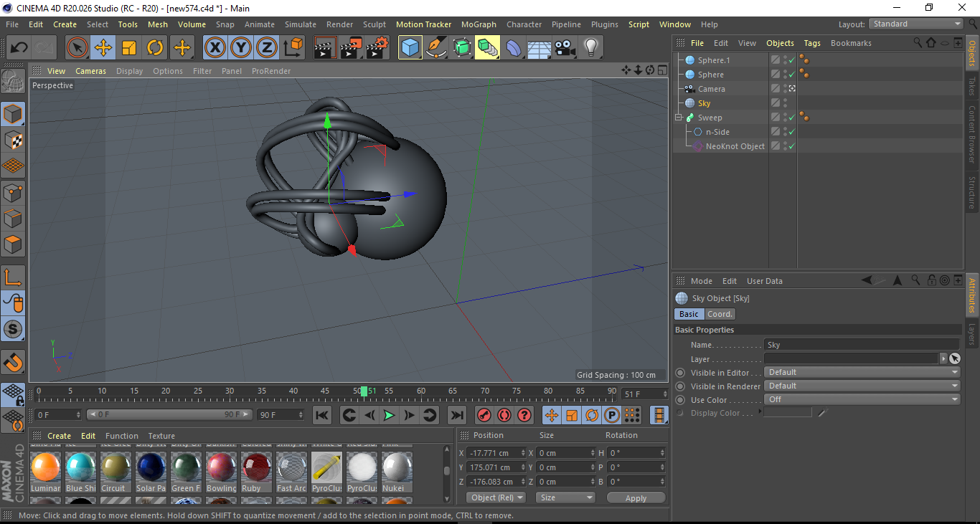Go to end of animation
The image size is (980, 524).
[x=456, y=414]
